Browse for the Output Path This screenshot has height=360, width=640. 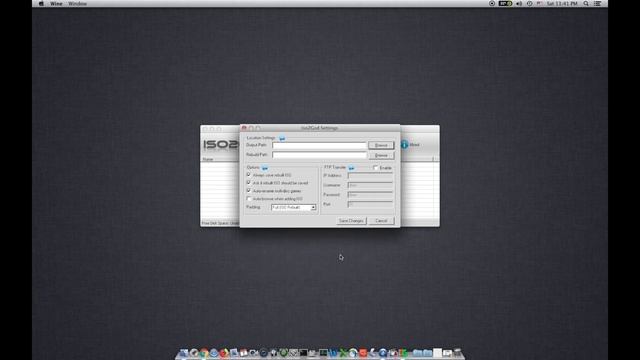click(381, 145)
